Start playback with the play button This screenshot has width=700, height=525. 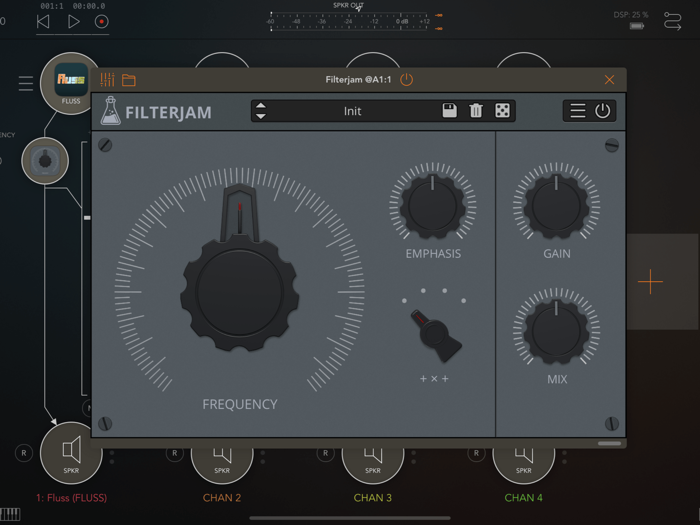73,21
